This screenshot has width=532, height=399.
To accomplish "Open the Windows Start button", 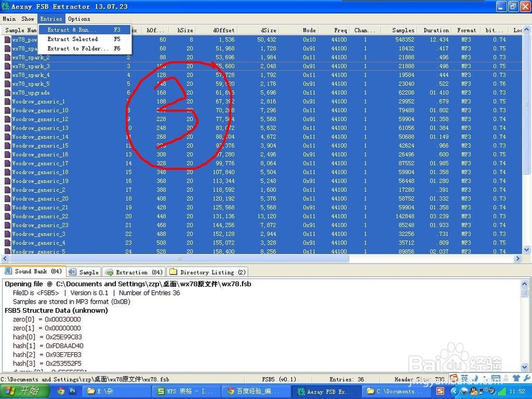I will click(24, 391).
